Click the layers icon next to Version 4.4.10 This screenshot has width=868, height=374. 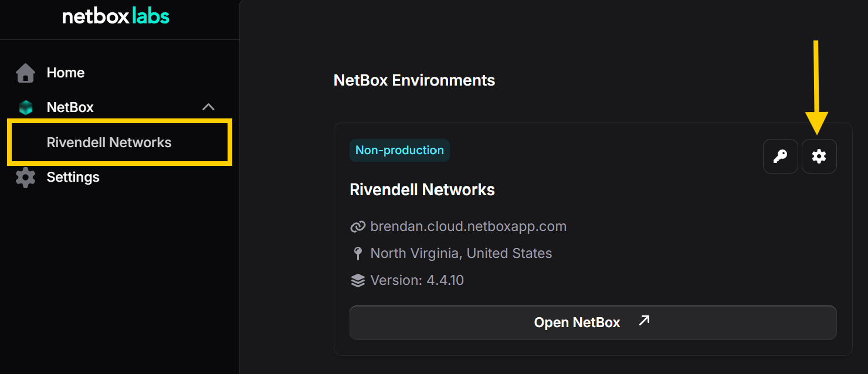(357, 280)
